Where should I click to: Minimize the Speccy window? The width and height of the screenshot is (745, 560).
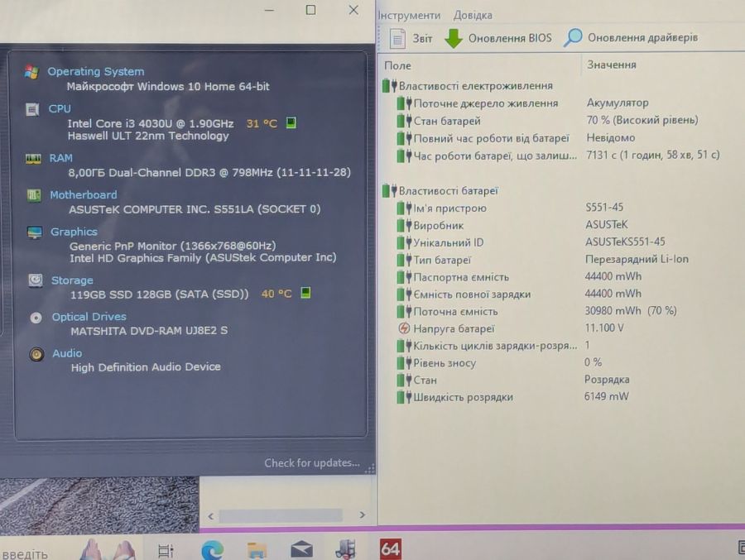269,10
